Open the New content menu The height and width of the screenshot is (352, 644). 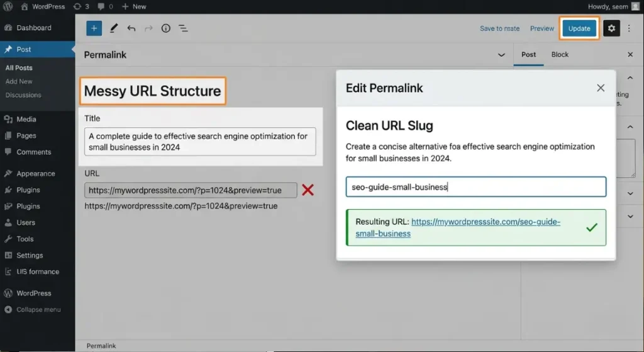[134, 6]
